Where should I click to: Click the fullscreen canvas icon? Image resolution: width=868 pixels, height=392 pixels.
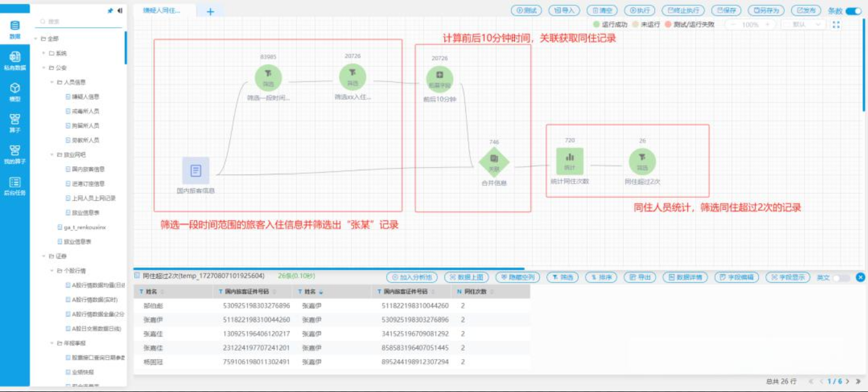point(836,25)
